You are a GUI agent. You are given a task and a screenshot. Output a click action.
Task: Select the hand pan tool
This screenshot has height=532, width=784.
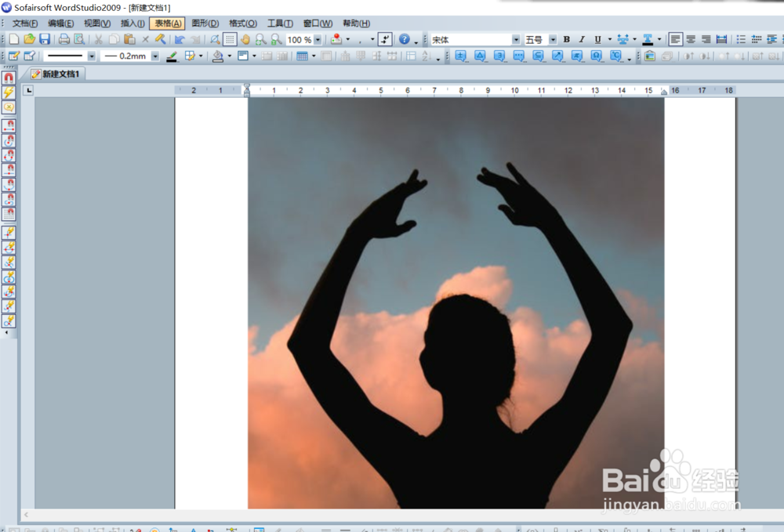point(245,39)
